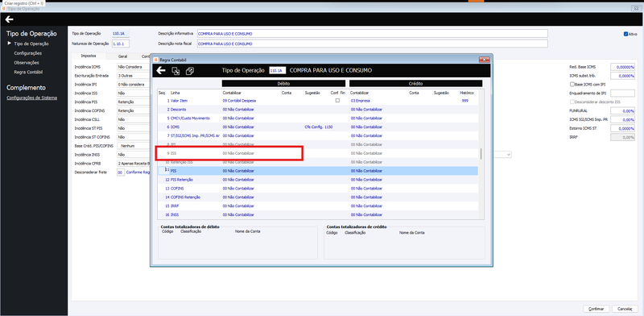Image resolution: width=644 pixels, height=316 pixels.
Task: Select the COFINS Retenção row
Action: (318, 197)
